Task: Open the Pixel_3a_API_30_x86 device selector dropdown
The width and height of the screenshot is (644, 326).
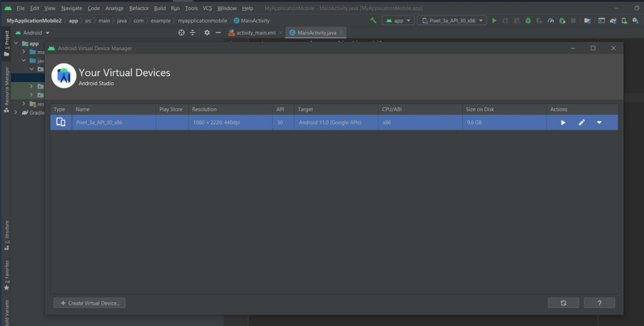Action: pos(452,20)
